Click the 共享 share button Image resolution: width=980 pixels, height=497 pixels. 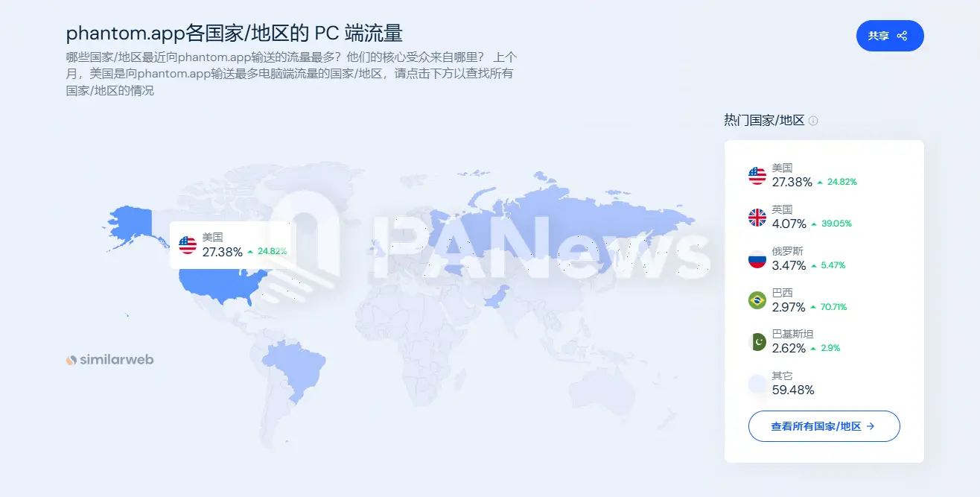point(890,36)
